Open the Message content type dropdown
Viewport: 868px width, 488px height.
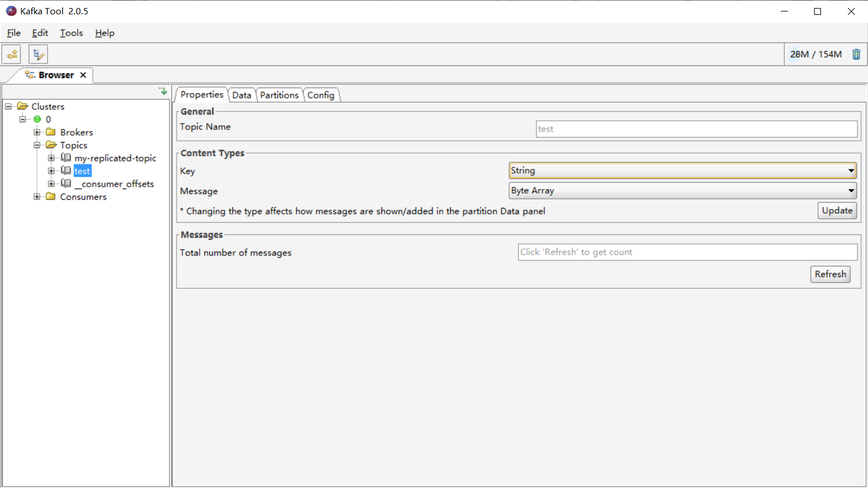tap(683, 190)
